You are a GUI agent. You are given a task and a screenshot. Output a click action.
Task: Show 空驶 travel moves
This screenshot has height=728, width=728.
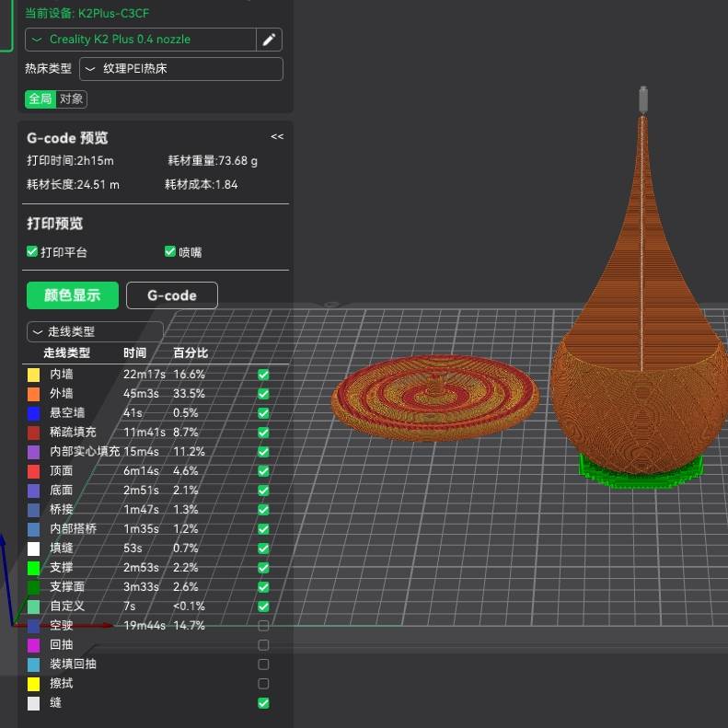pos(263,626)
